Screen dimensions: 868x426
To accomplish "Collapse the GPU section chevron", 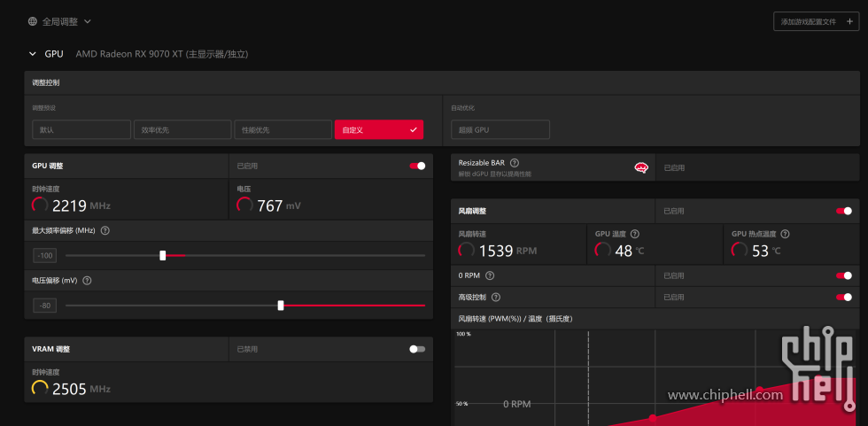I will click(x=32, y=54).
